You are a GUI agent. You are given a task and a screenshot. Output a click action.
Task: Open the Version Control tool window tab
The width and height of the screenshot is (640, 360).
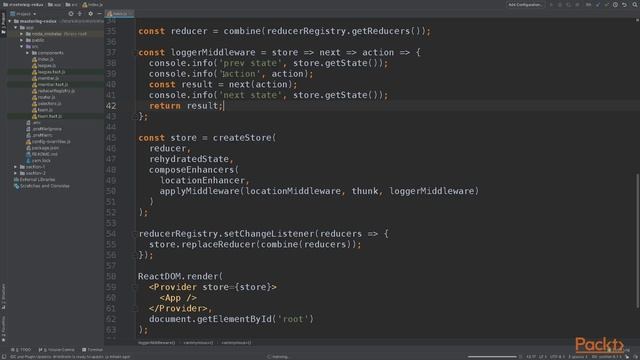57,350
